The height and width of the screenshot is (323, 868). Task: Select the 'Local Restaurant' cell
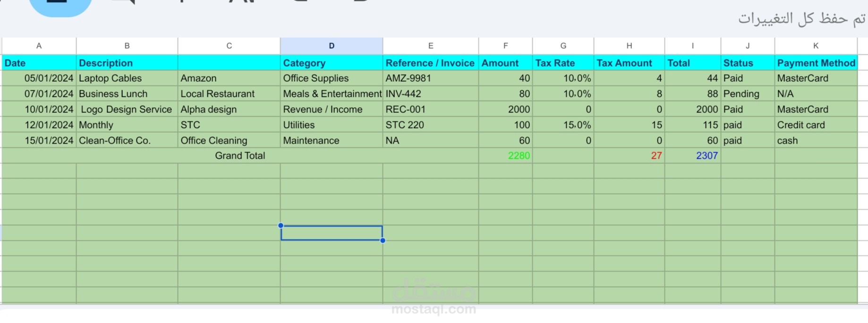[229, 94]
